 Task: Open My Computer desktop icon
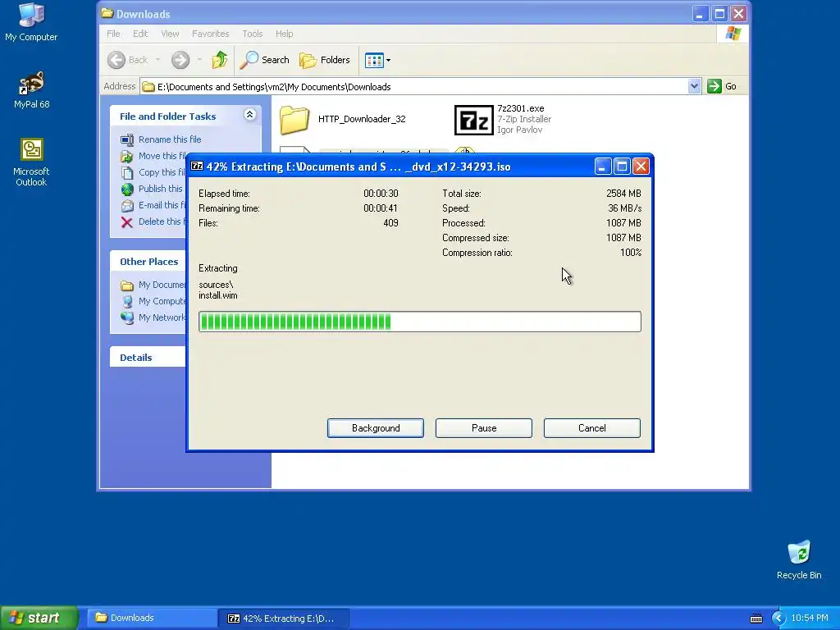point(31,22)
